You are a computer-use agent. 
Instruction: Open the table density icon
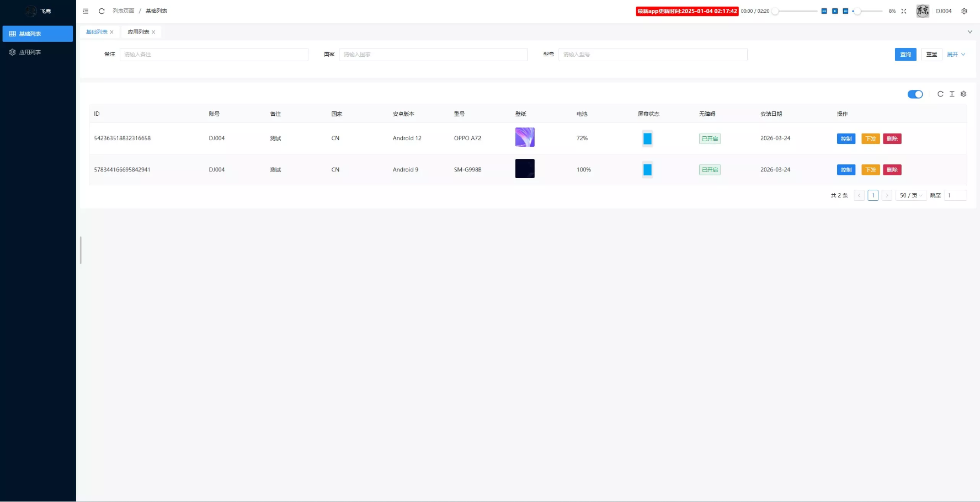click(x=952, y=94)
